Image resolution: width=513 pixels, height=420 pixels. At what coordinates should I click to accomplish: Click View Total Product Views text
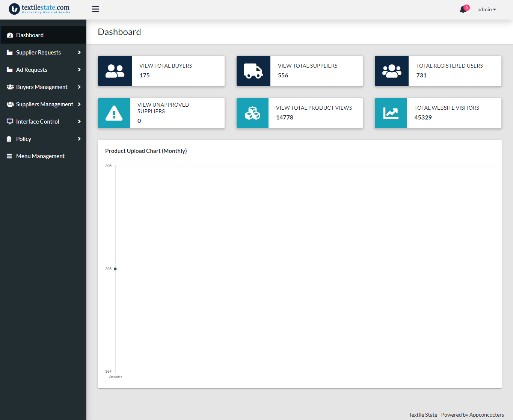314,108
